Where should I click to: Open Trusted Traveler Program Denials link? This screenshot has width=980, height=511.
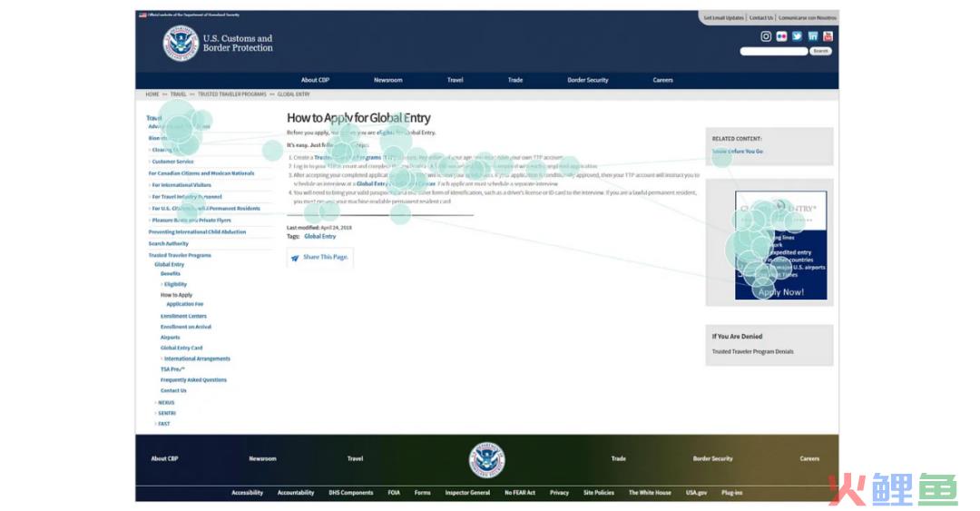pyautogui.click(x=752, y=352)
